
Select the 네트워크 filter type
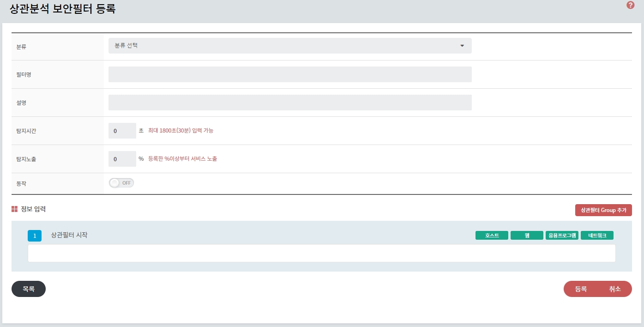[597, 236]
